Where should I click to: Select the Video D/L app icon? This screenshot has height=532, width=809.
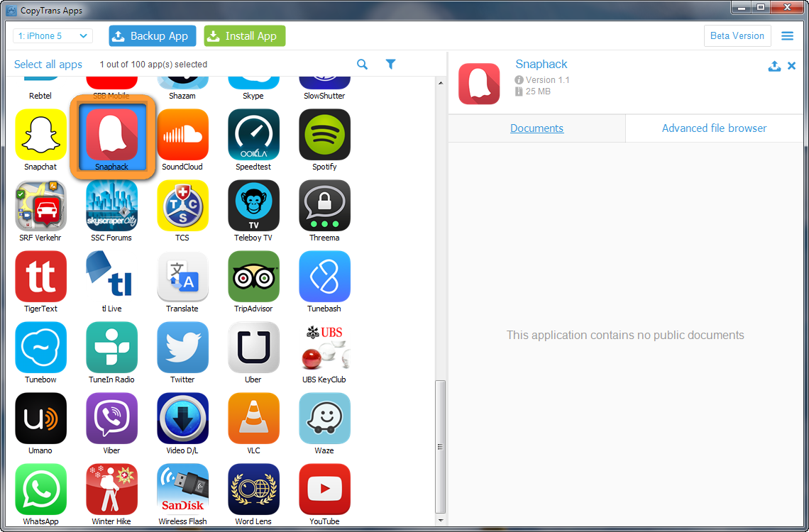[x=182, y=418]
